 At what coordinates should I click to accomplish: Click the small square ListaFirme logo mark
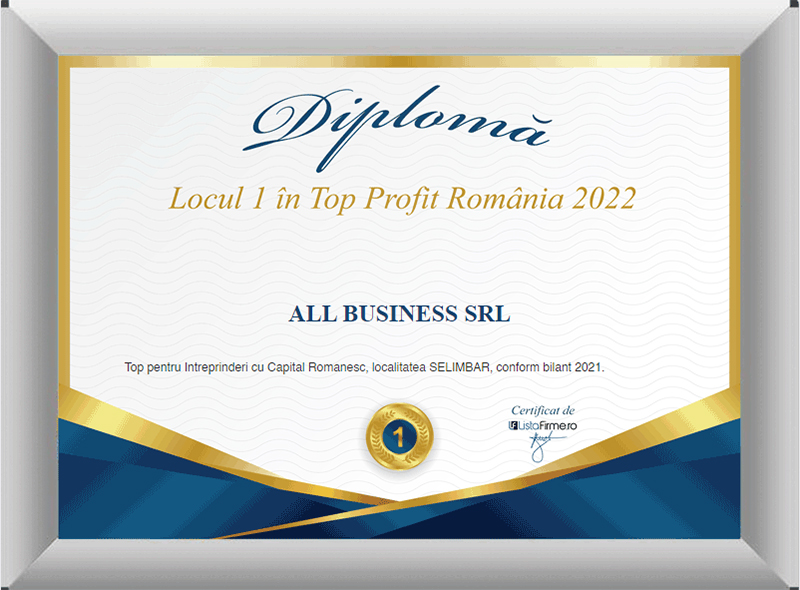(x=513, y=426)
